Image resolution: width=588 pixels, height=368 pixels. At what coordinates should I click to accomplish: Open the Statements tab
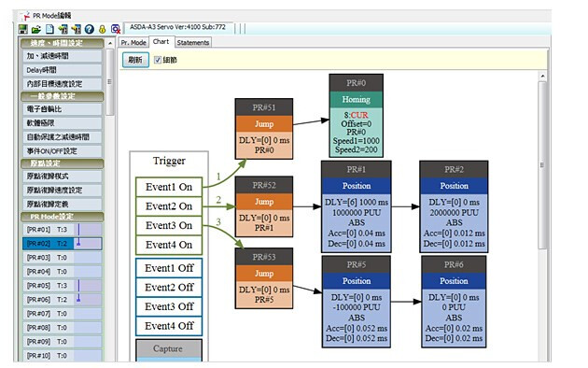[193, 42]
